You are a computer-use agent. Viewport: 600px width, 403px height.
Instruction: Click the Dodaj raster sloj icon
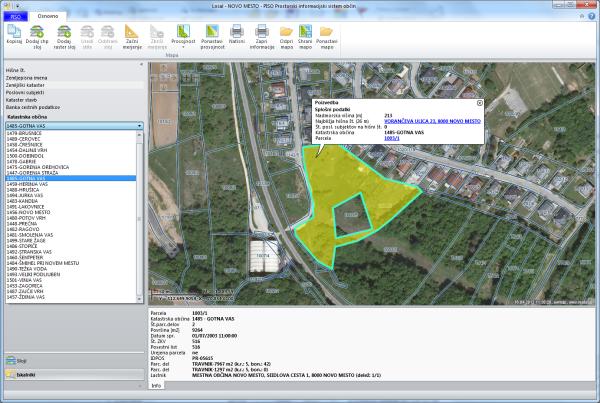(x=64, y=31)
